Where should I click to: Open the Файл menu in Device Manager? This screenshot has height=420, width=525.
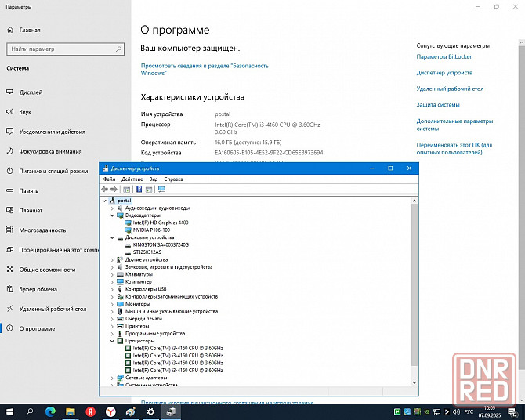(109, 179)
